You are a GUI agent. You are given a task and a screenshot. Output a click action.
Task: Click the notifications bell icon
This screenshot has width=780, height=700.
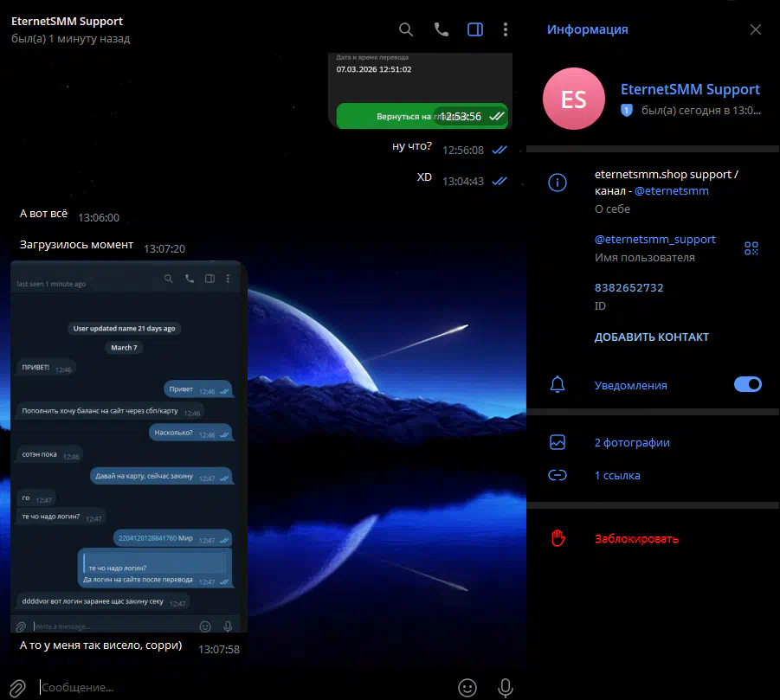[558, 384]
